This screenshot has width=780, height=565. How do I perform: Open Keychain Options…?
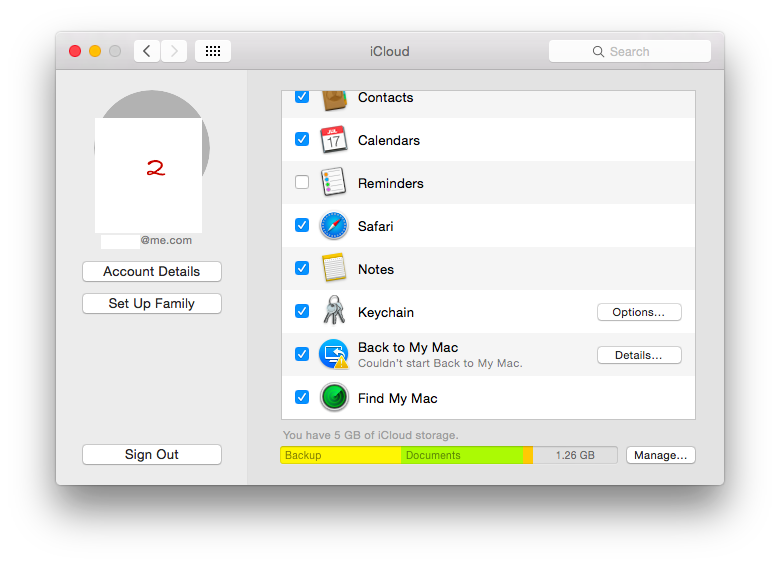(639, 312)
